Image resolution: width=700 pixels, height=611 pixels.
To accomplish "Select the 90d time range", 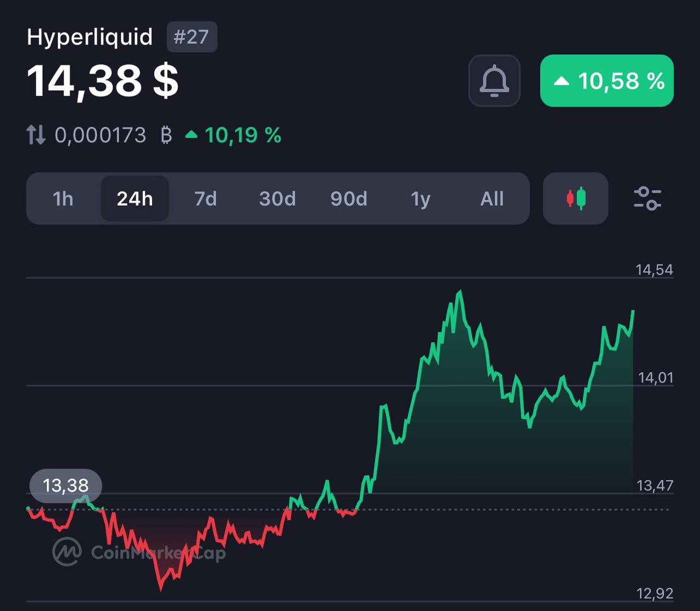I will [349, 199].
